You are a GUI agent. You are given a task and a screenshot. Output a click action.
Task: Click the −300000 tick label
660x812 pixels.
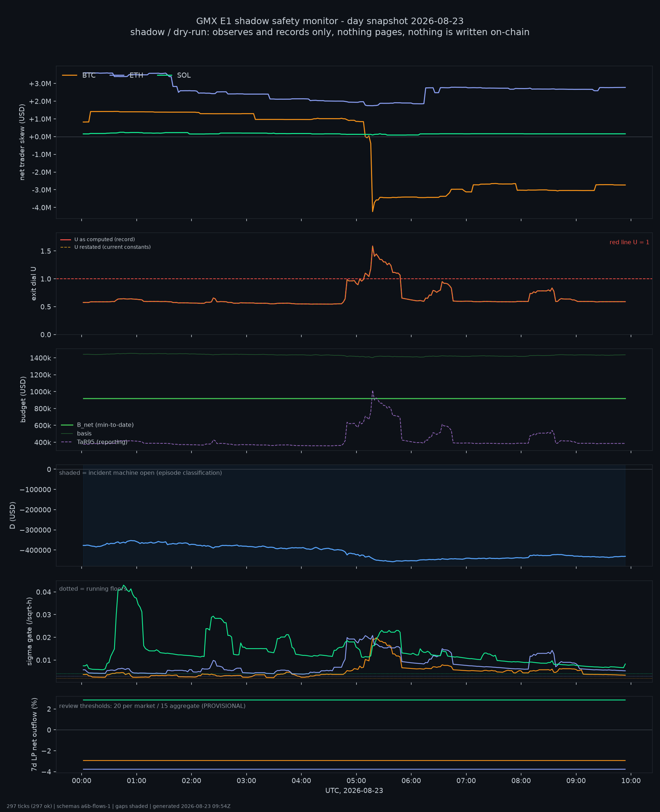36,530
